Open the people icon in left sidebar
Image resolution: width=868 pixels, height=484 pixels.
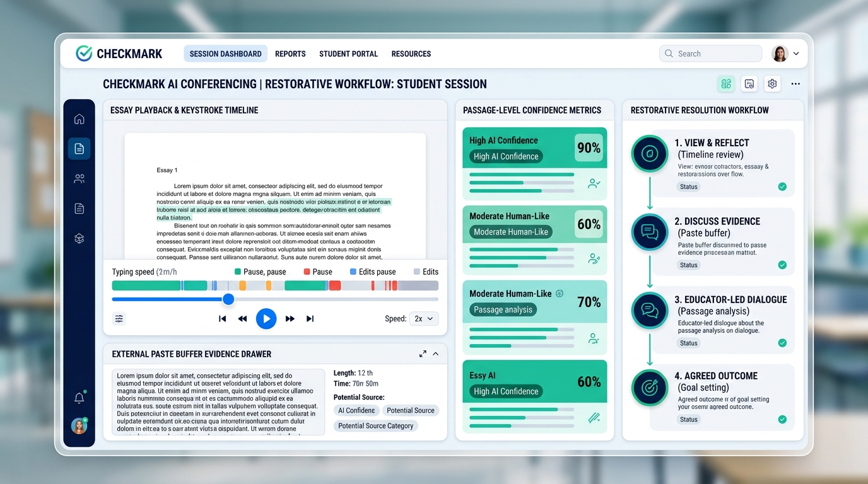(79, 179)
